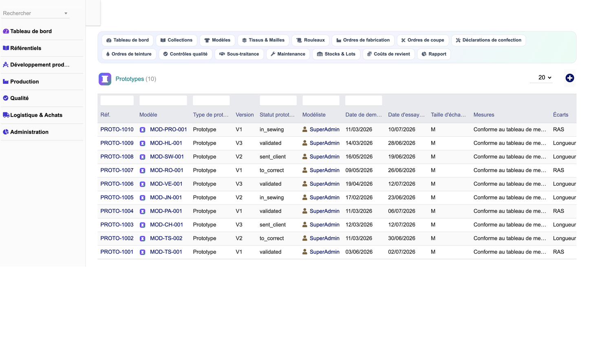Click the user icon in PROTO-1010 row
This screenshot has width=589, height=364.
point(305,129)
